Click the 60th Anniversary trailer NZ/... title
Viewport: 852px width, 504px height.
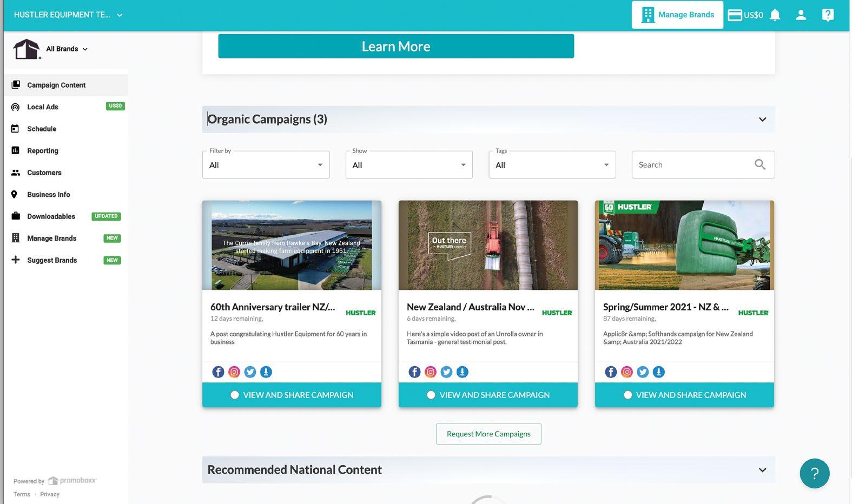point(273,307)
